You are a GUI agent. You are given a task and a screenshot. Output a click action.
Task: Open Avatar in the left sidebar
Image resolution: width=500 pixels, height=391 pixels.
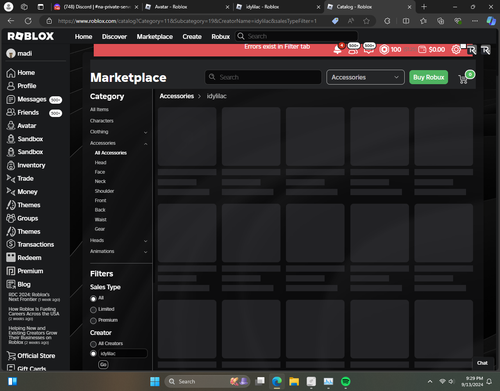(21, 126)
